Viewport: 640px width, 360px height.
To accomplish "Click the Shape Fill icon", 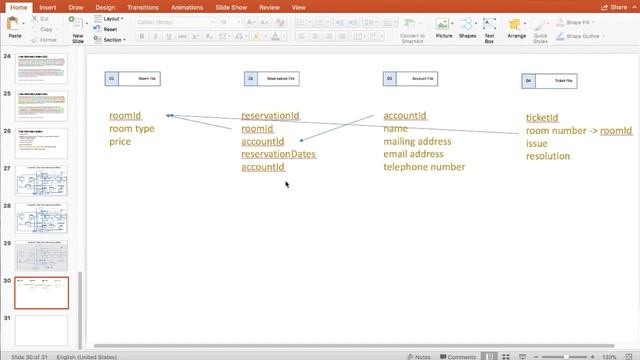I will click(x=560, y=22).
